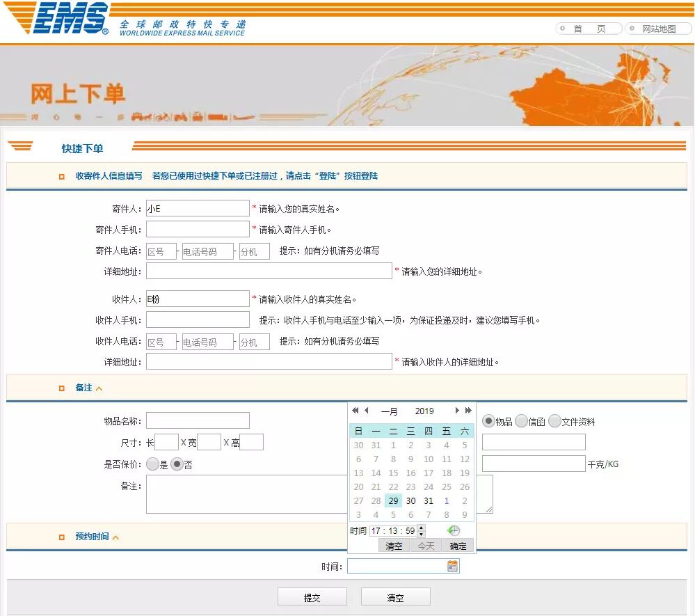Select the 信函 radio button
The image size is (695, 616).
(x=521, y=421)
